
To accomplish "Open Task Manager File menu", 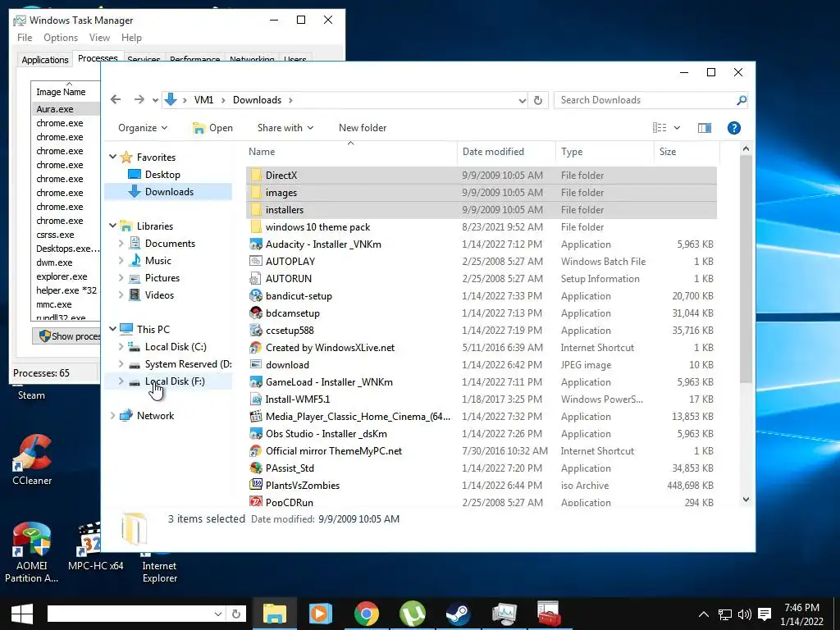I will pyautogui.click(x=25, y=38).
